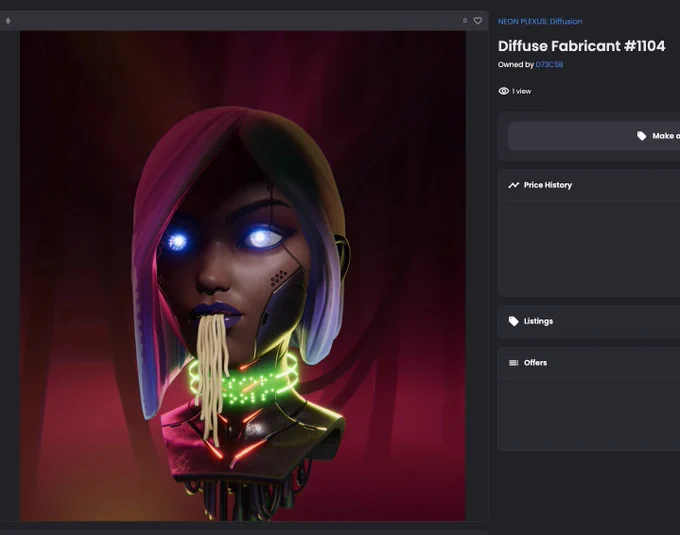Click the Listings tag icon
Image resolution: width=680 pixels, height=535 pixels.
click(513, 321)
